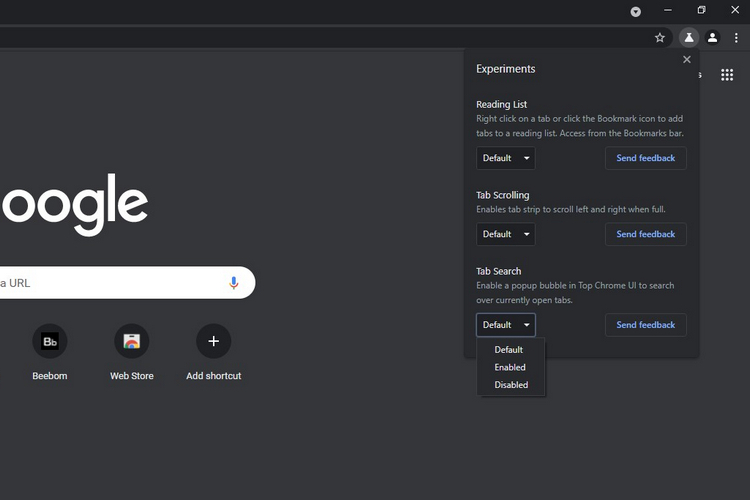Click the profile avatar icon
750x500 pixels.
712,38
